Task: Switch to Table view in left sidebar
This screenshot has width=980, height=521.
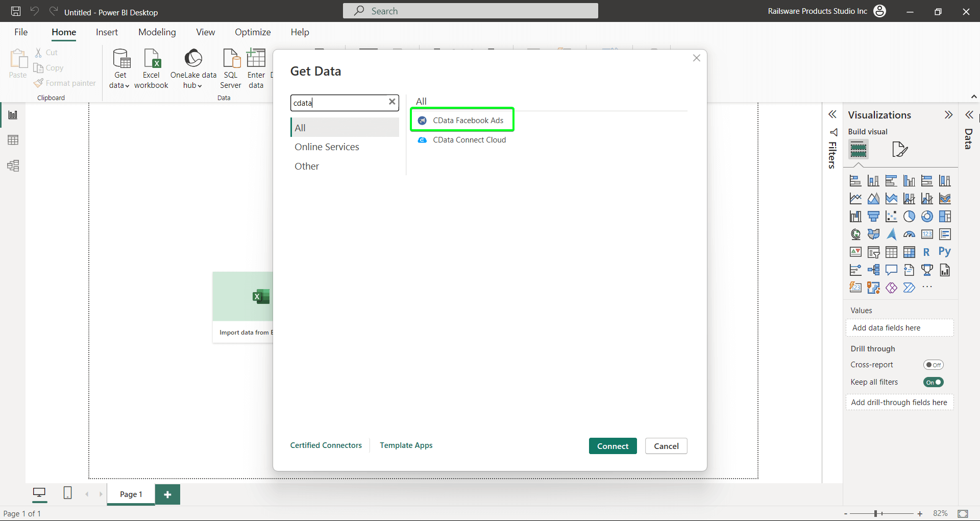Action: (x=13, y=140)
